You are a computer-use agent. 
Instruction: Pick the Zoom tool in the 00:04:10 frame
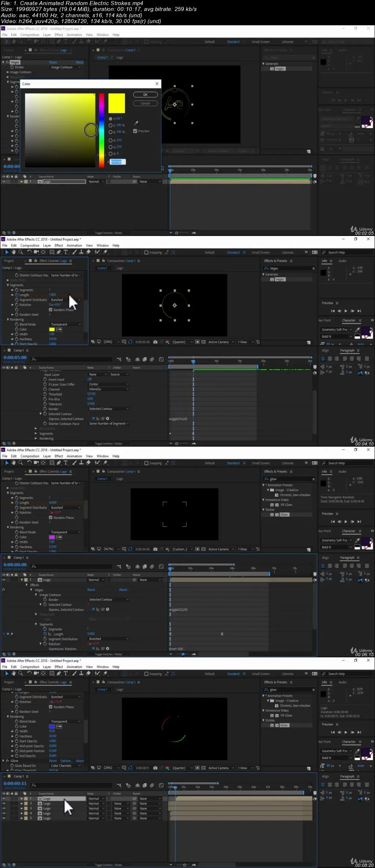[x=21, y=252]
